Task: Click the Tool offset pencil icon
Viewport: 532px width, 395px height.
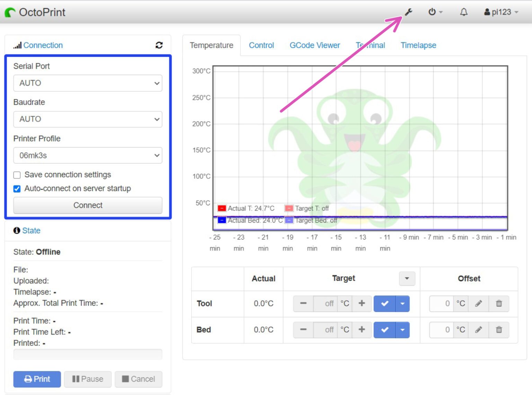Action: pyautogui.click(x=478, y=304)
